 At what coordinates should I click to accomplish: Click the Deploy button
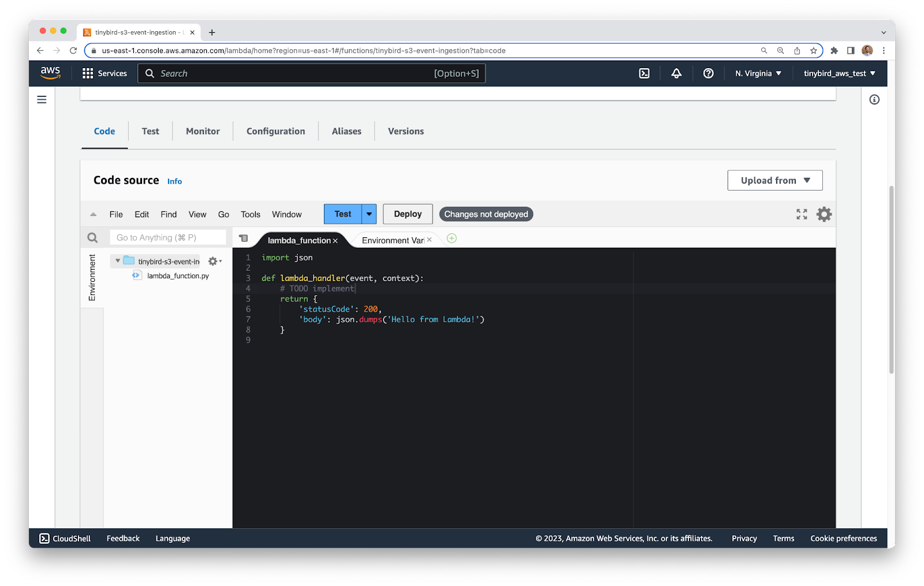(x=408, y=214)
